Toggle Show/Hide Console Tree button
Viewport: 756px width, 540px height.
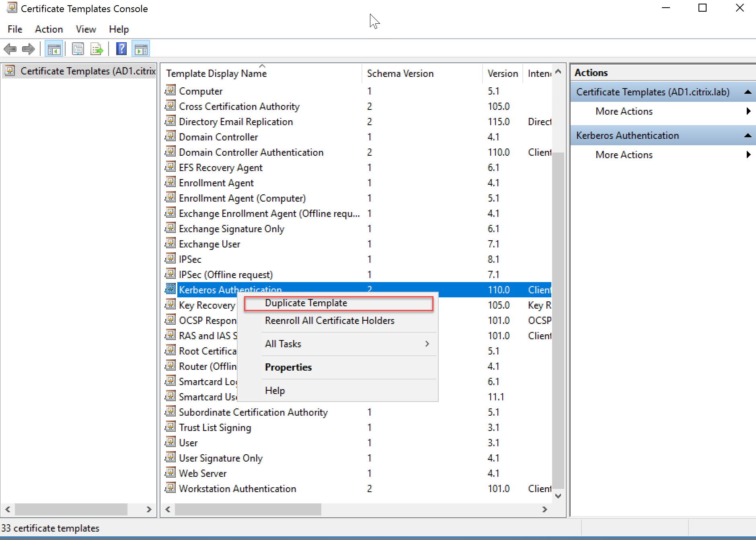pyautogui.click(x=54, y=49)
